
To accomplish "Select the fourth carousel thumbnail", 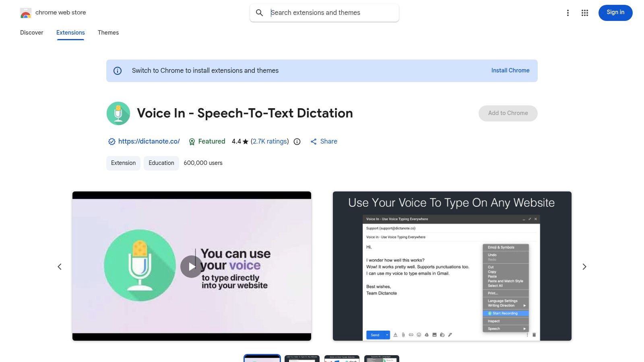I will (382, 358).
